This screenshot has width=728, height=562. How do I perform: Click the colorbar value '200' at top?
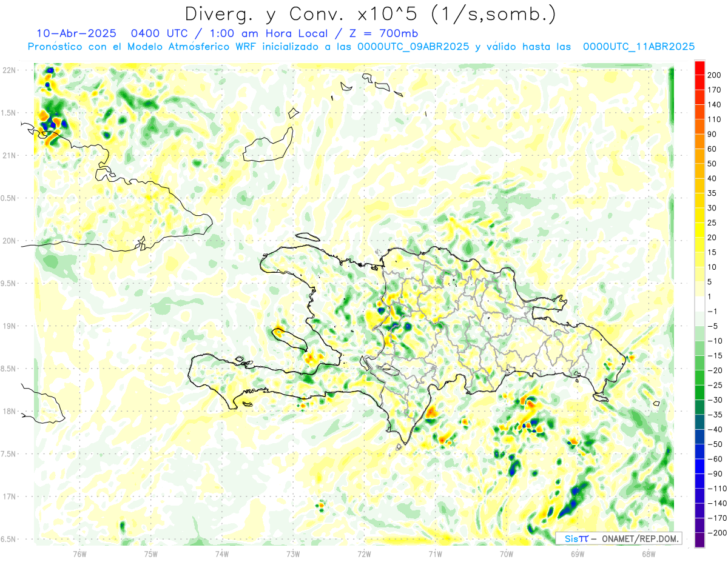click(x=715, y=75)
